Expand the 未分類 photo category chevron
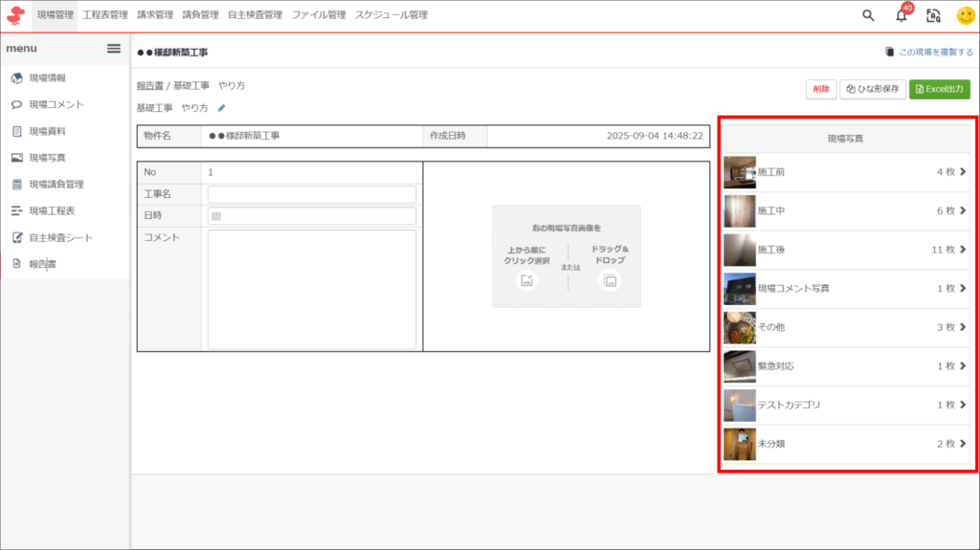The height and width of the screenshot is (550, 980). [963, 444]
